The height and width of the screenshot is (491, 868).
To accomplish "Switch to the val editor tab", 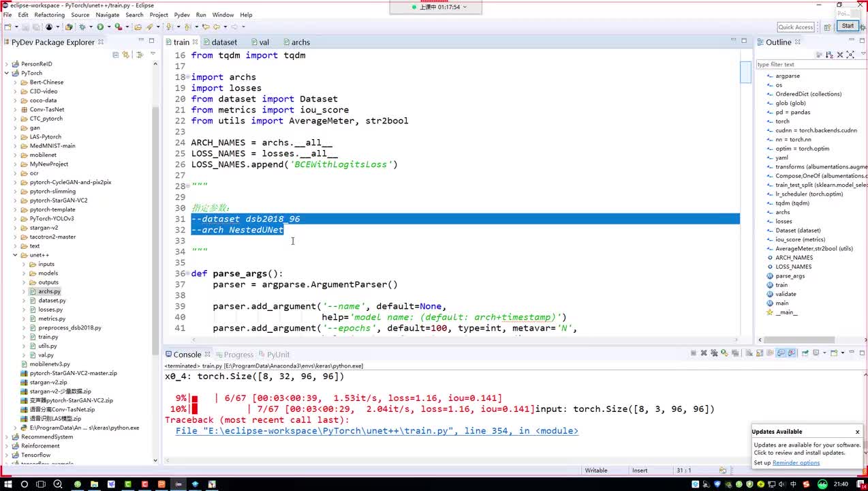I will [x=264, y=42].
